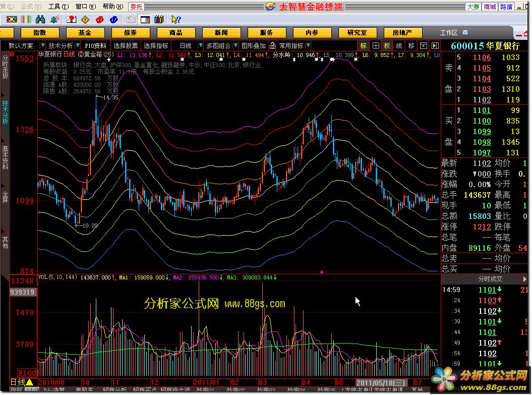Image resolution: width=532 pixels, height=395 pixels.
Task: Toggle the 标 indicator marker button
Action: [x=364, y=46]
